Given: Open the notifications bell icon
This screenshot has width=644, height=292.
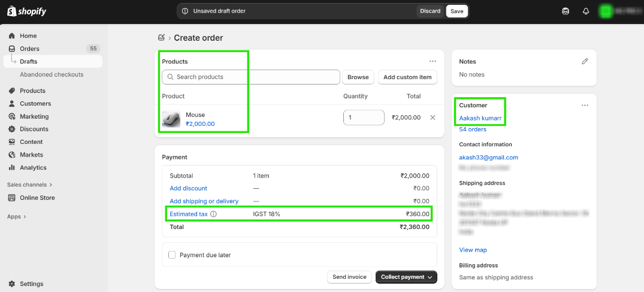Looking at the screenshot, I should coord(586,11).
